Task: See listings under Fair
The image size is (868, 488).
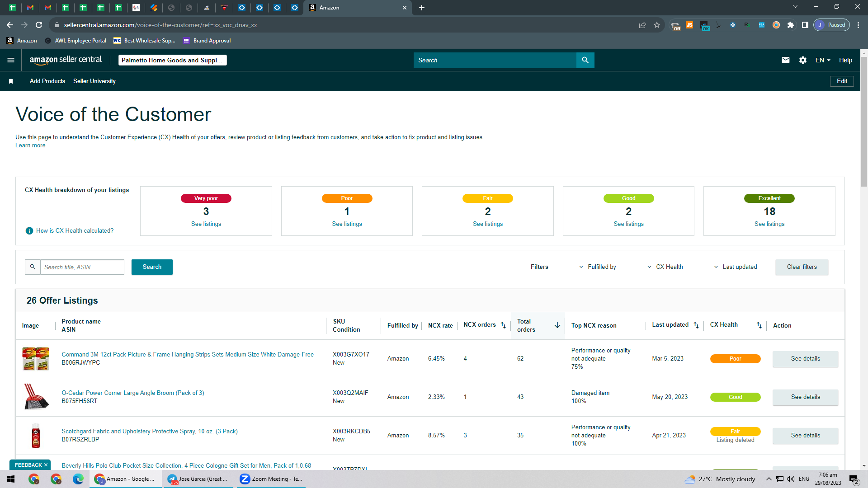Action: 488,224
